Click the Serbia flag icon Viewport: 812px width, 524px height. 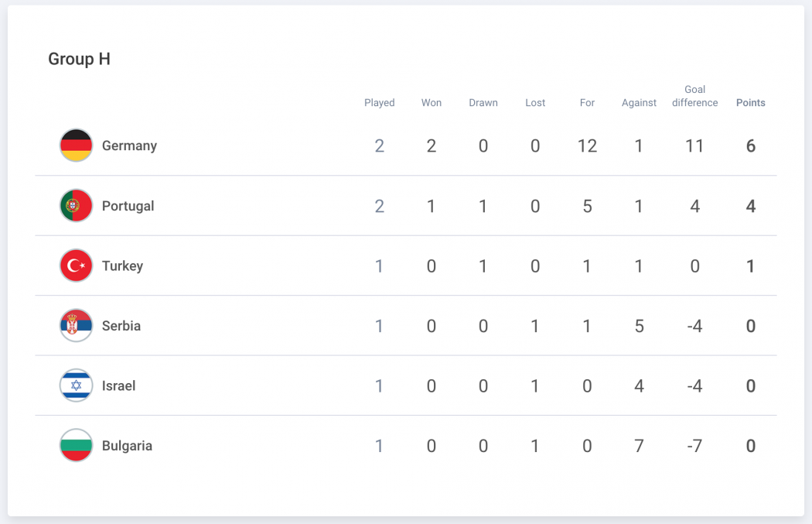[x=76, y=326]
